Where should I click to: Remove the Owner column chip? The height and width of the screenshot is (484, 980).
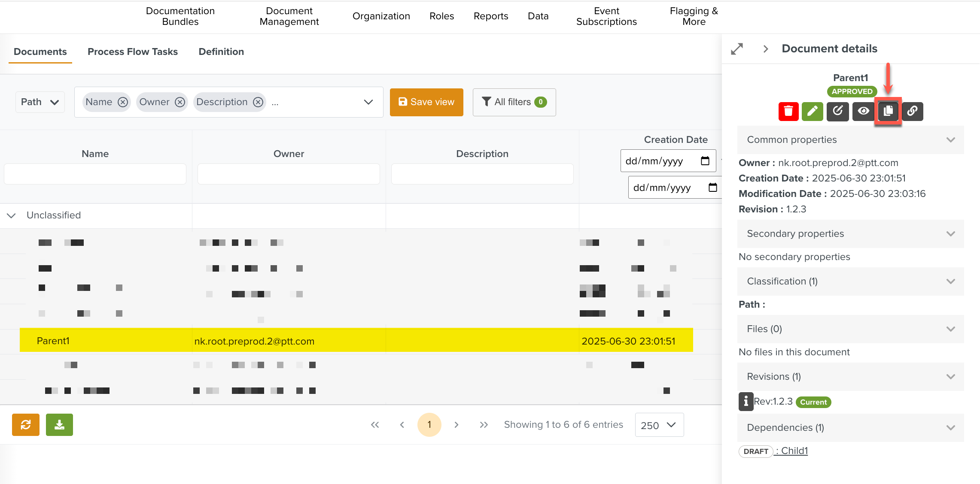click(x=180, y=102)
